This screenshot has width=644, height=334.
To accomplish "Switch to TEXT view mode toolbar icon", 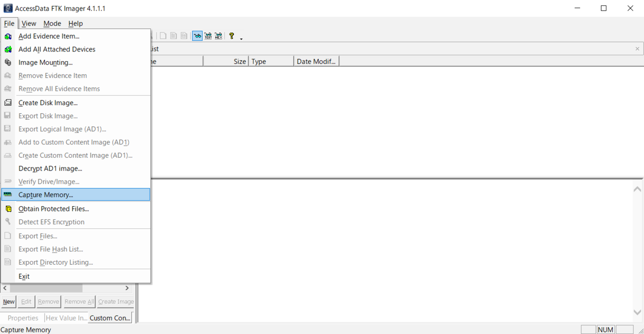I will pyautogui.click(x=208, y=36).
